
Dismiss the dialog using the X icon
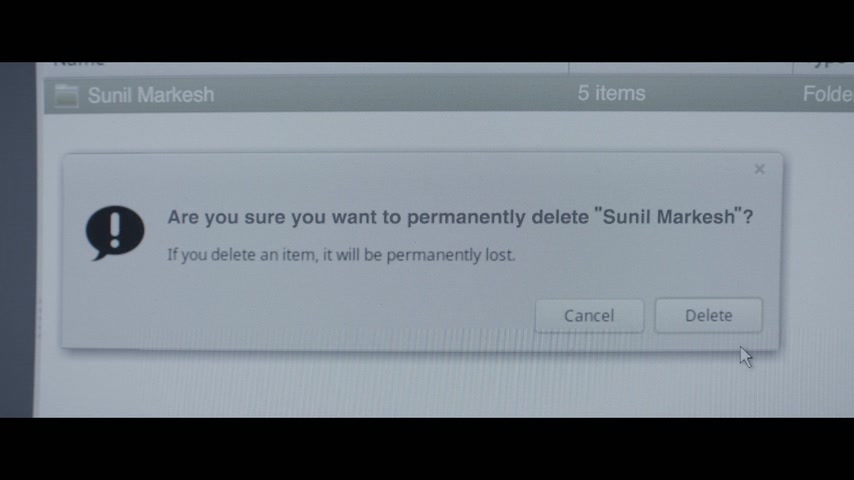pos(760,169)
